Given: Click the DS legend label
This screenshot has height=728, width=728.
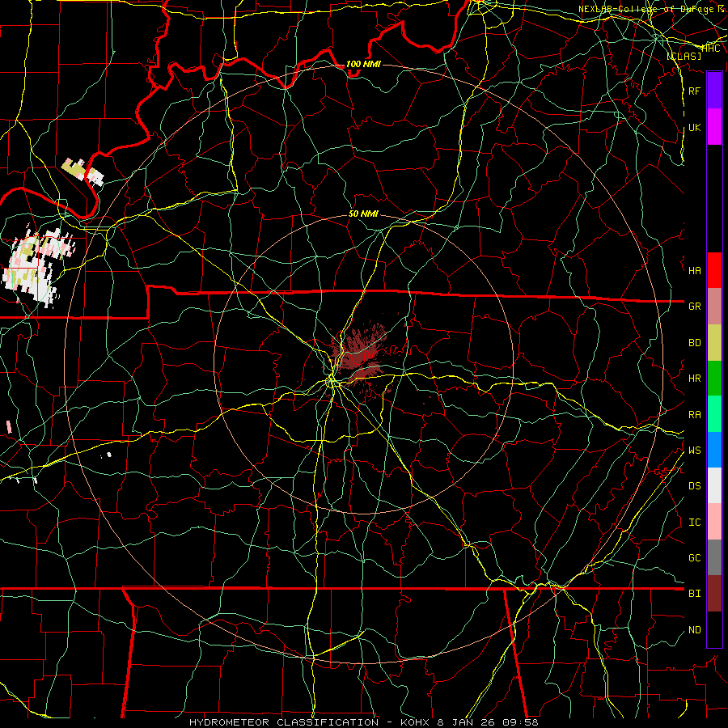Looking at the screenshot, I should point(694,486).
